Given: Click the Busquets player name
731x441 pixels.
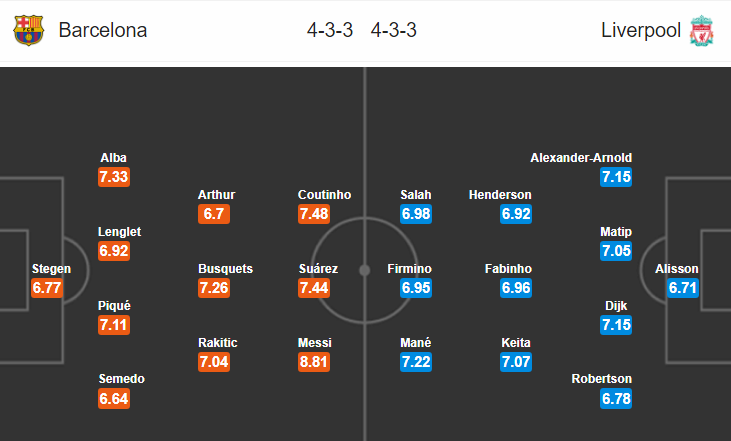Looking at the screenshot, I should point(225,269).
